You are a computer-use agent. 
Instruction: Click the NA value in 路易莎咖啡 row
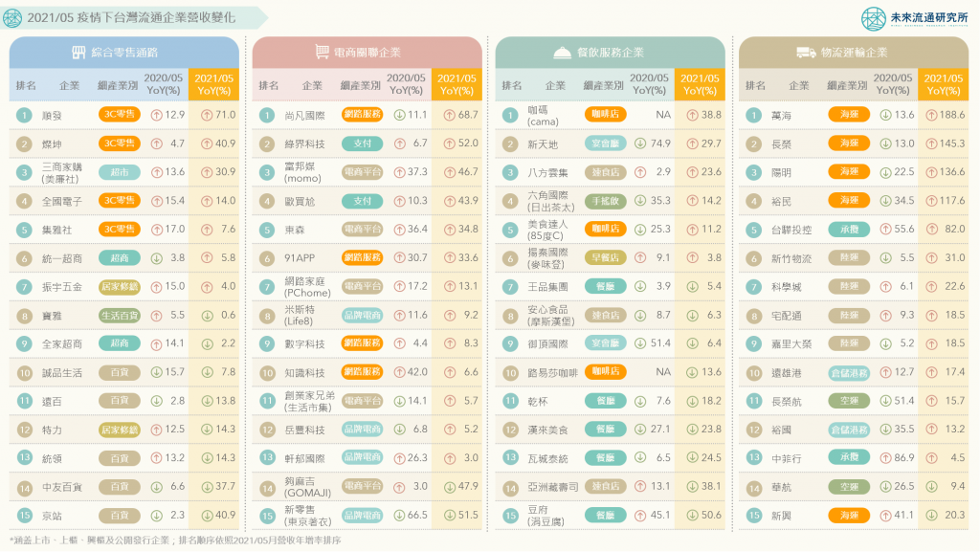click(662, 372)
